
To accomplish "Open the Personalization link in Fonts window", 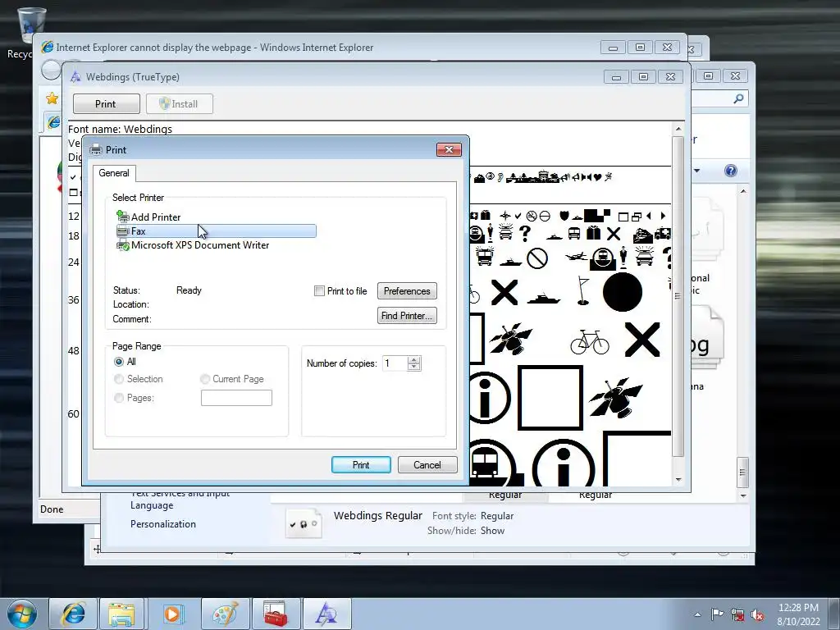I will (163, 524).
